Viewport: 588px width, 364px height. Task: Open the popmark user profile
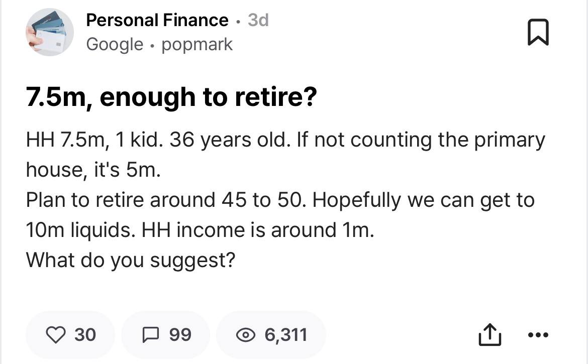(197, 44)
